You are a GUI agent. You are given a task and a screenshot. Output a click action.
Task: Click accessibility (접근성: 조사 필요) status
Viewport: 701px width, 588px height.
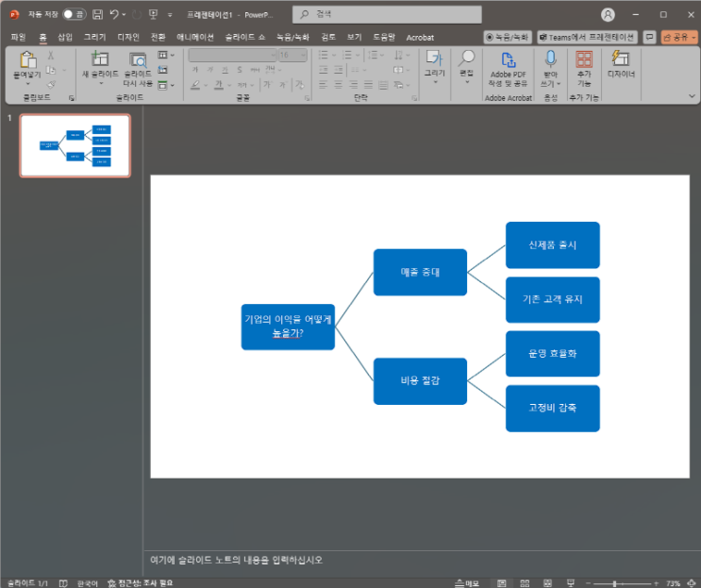pyautogui.click(x=140, y=583)
